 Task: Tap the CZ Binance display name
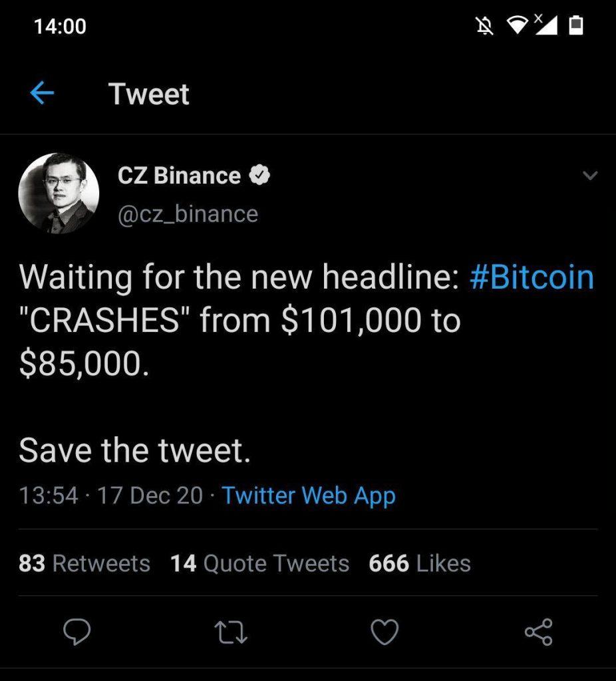point(179,176)
